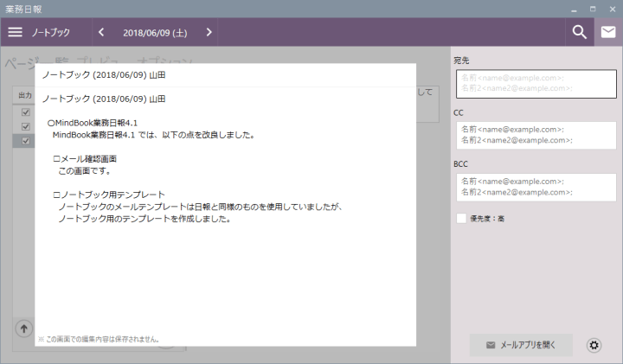Enable 優先度：高 checkbox

point(461,219)
